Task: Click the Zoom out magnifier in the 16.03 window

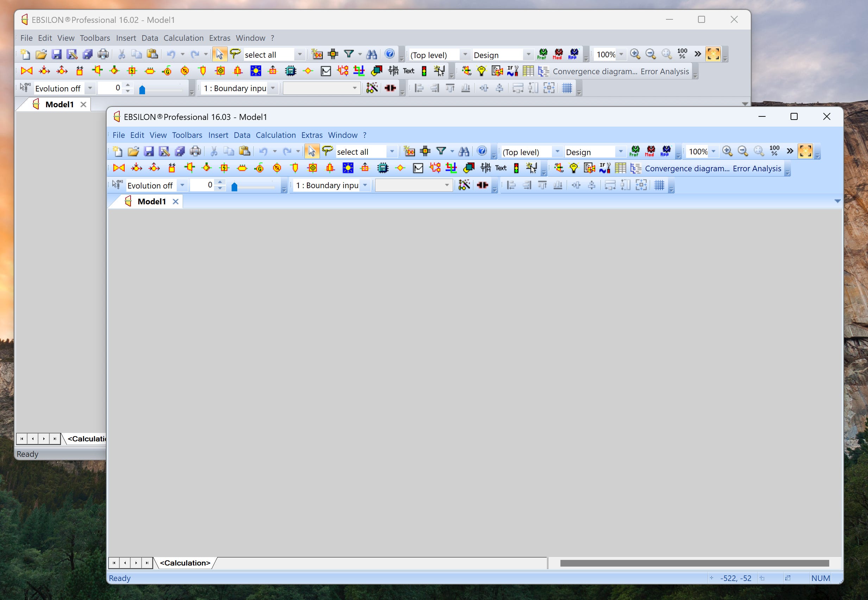Action: point(743,151)
